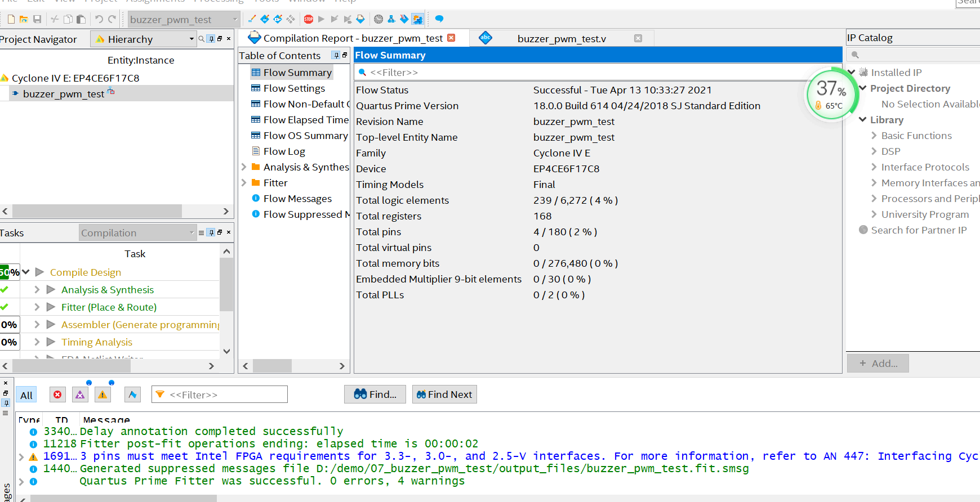
Task: Click the messages filter input field
Action: tap(220, 395)
